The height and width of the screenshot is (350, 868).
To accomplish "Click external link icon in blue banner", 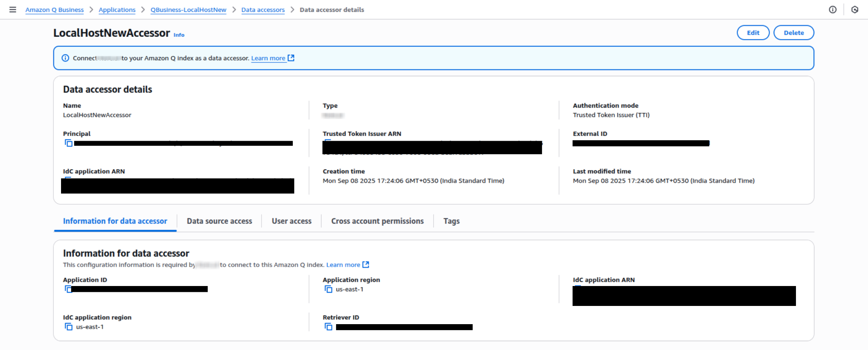I will coord(291,58).
